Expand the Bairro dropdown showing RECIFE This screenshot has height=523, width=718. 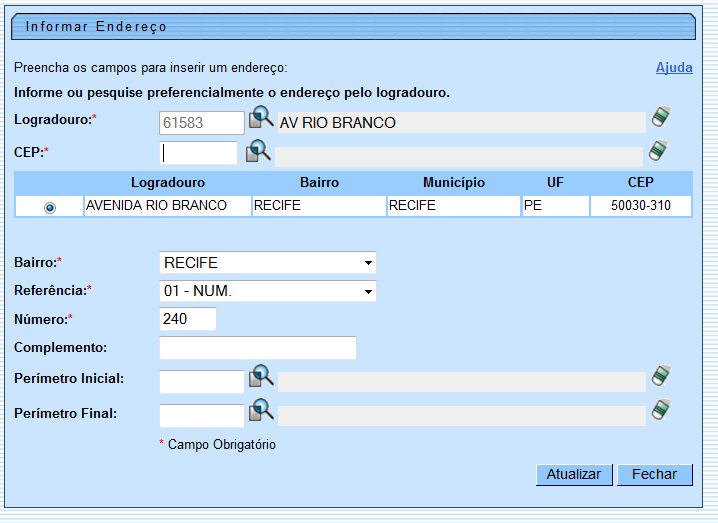(x=268, y=263)
